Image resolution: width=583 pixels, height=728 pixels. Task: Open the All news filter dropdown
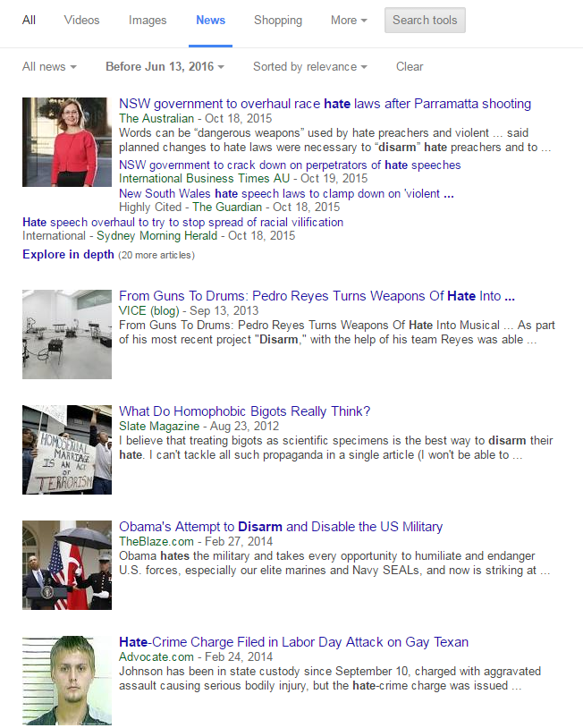(49, 66)
